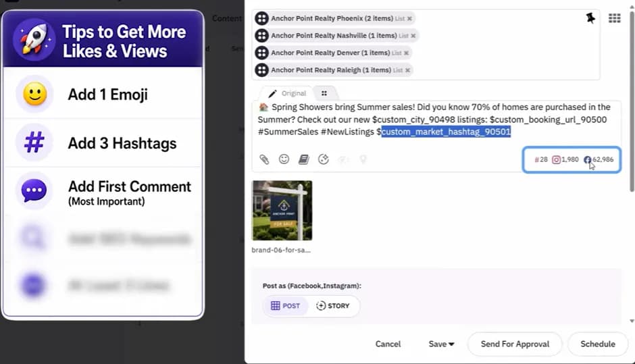Open the AI sparkle caption assistant
Viewport: 635px width, 364px height.
[323, 159]
